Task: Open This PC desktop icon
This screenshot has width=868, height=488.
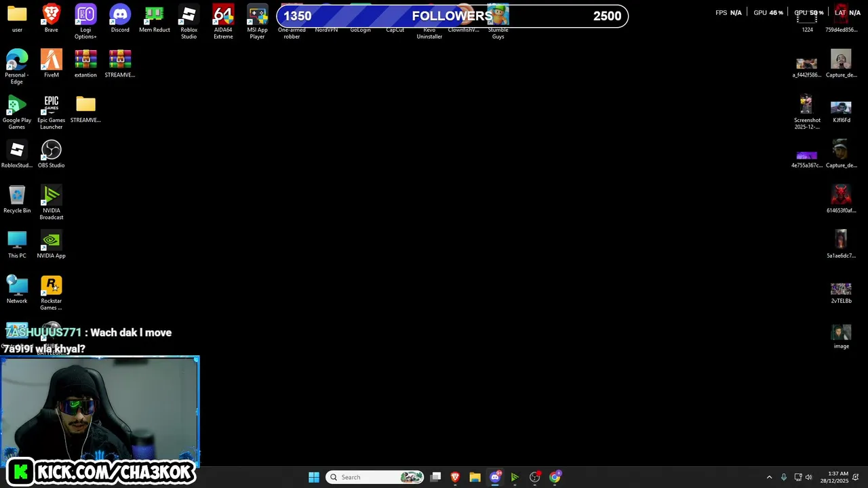Action: pyautogui.click(x=17, y=244)
